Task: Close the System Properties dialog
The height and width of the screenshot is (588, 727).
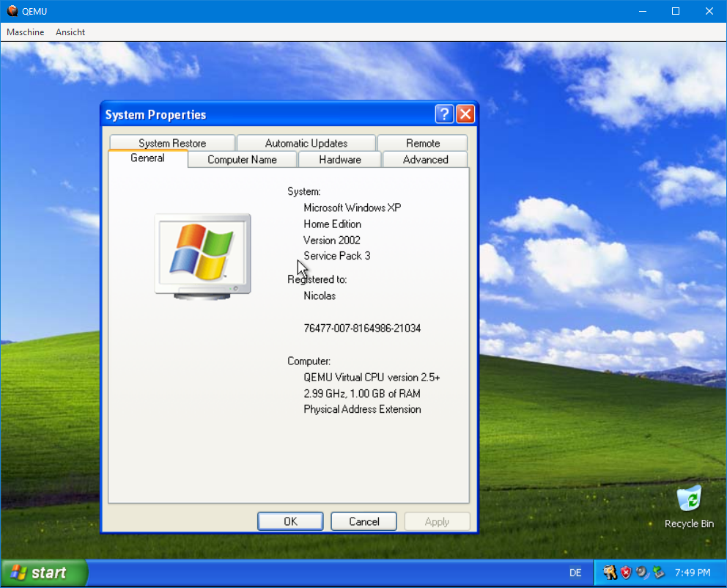Action: (465, 114)
